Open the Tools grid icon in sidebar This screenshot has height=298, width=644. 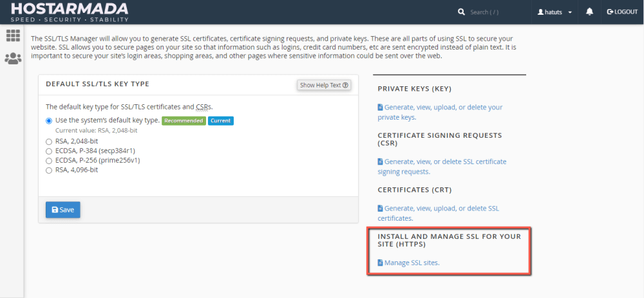pos(13,35)
